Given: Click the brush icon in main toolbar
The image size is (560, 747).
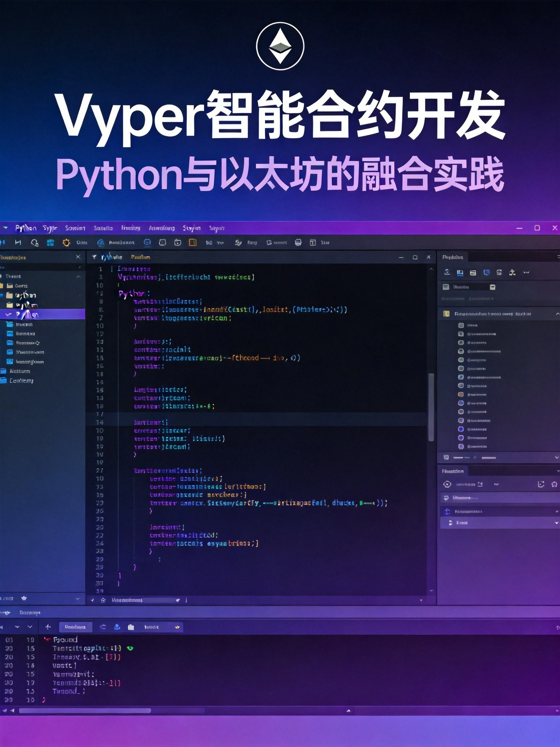Looking at the screenshot, I should coord(238,243).
